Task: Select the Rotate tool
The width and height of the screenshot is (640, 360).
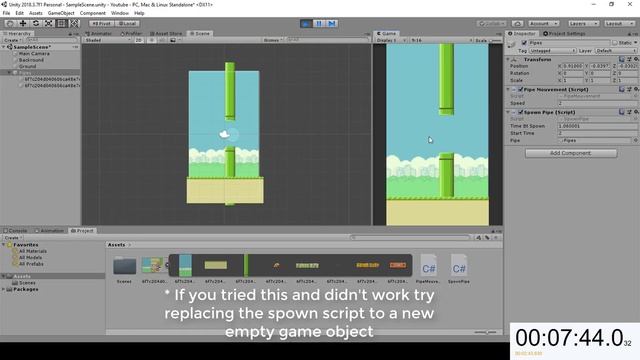Action: coord(36,24)
